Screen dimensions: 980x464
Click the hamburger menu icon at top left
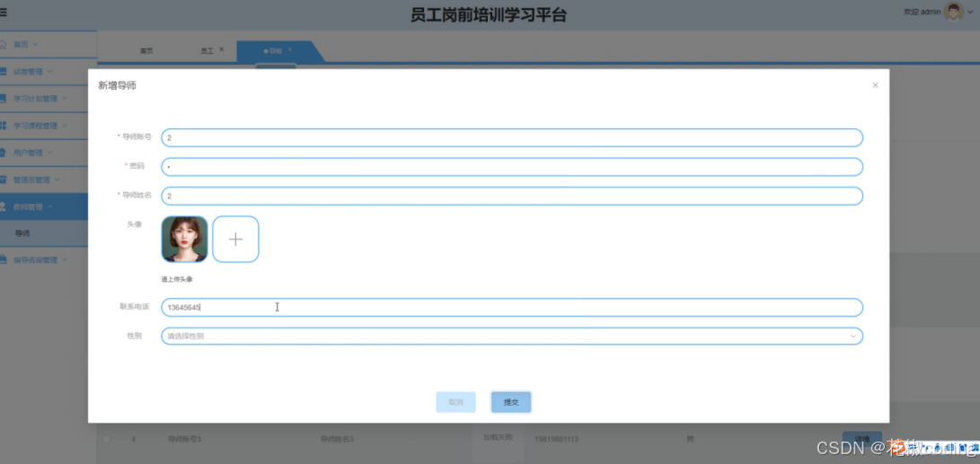3,12
